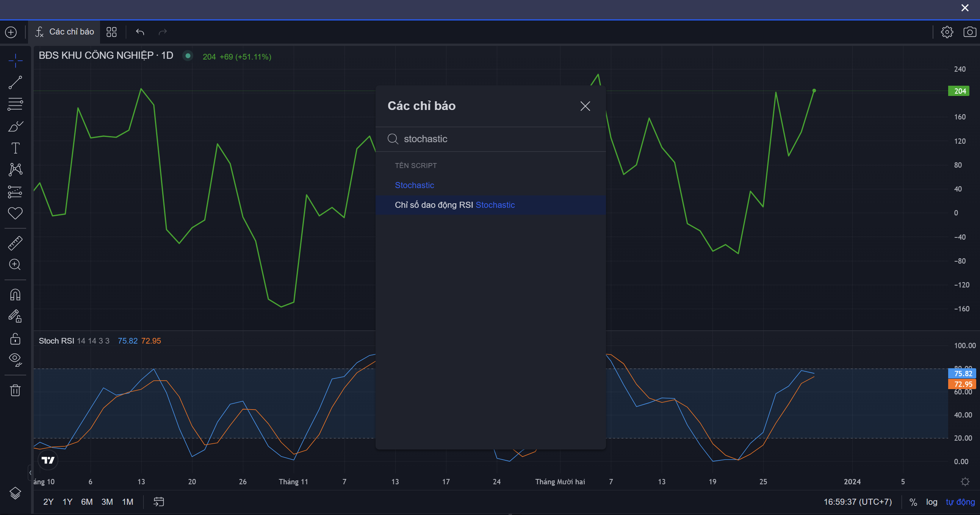Add the Stochastic indicator from results
This screenshot has height=515, width=980.
pyautogui.click(x=414, y=185)
